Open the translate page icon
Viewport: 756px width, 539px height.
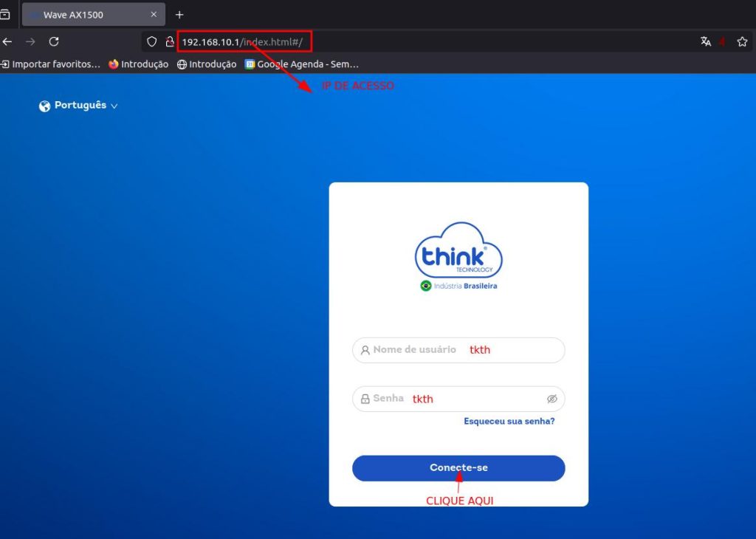click(x=706, y=41)
